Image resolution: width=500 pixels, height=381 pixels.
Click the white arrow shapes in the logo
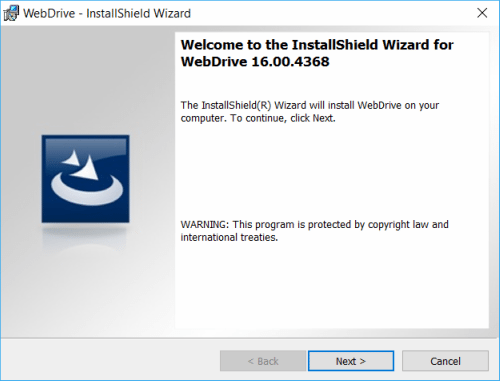[81, 165]
